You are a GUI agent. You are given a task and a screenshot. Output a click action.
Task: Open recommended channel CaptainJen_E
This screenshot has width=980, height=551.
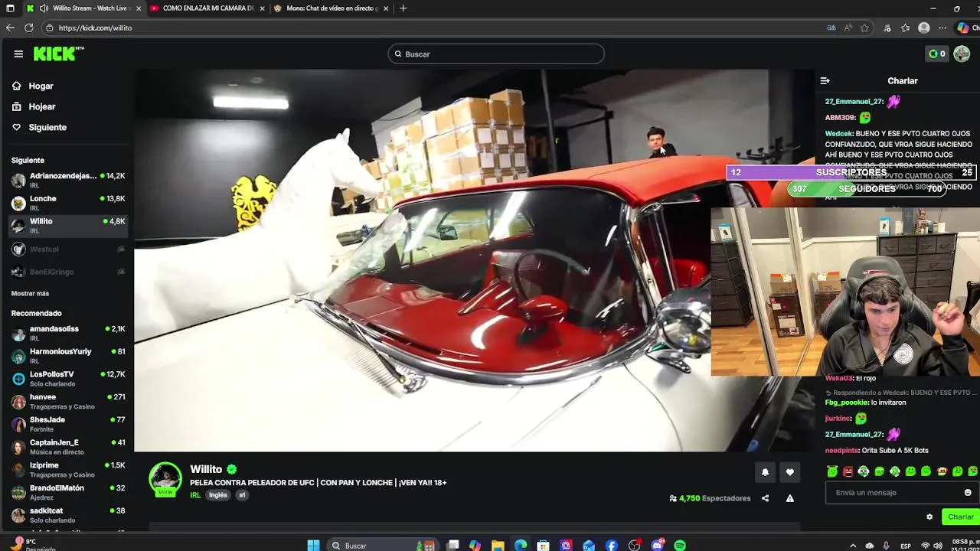point(68,447)
